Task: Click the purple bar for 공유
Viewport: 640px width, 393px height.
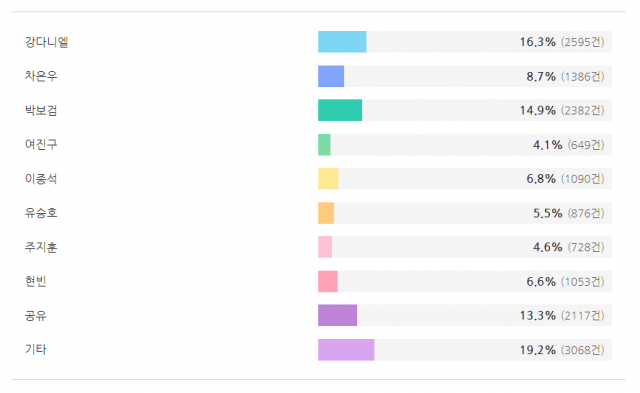Action: point(338,315)
